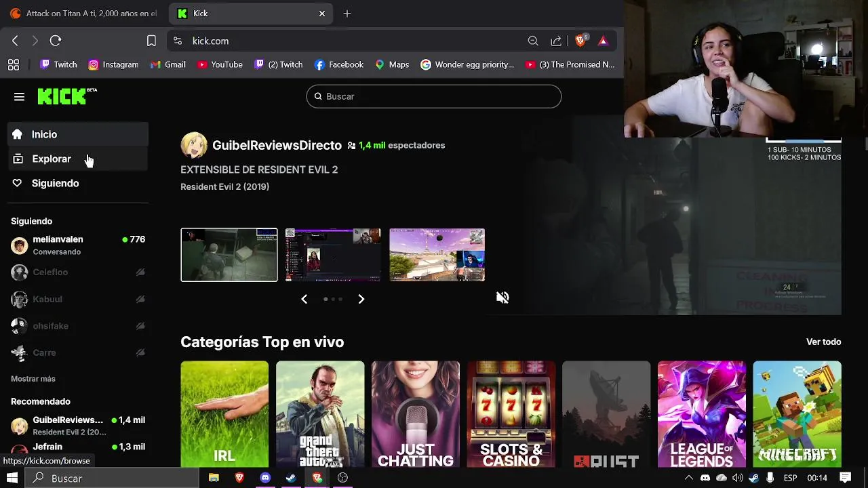
Task: Open the Rust category card
Action: click(606, 414)
